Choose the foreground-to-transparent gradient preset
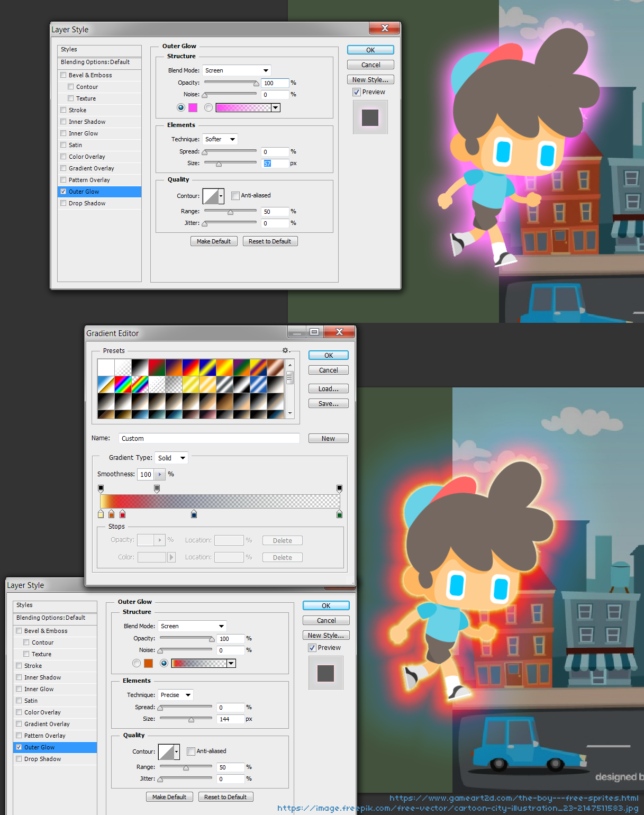The width and height of the screenshot is (644, 815). pos(123,367)
